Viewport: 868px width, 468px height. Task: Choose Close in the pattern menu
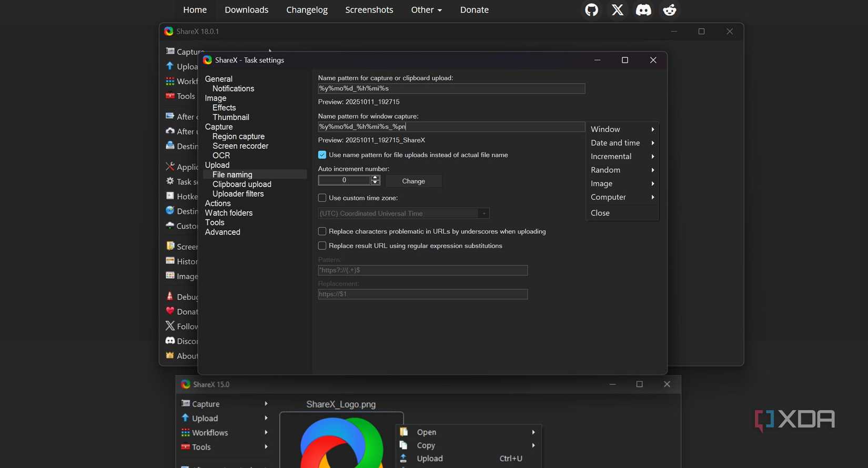tap(622, 212)
